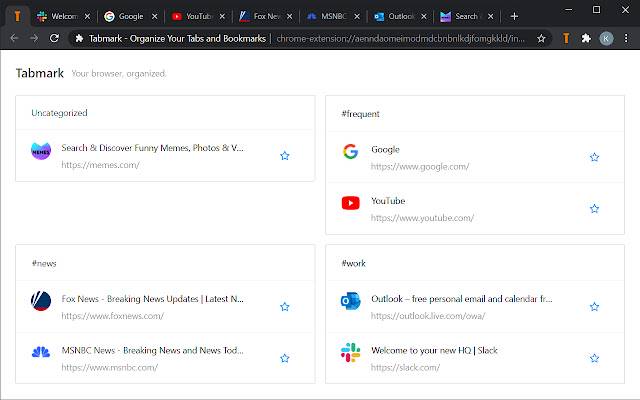Open the Outlook free personal email link
Screen dimensions: 640x400
pos(461,298)
